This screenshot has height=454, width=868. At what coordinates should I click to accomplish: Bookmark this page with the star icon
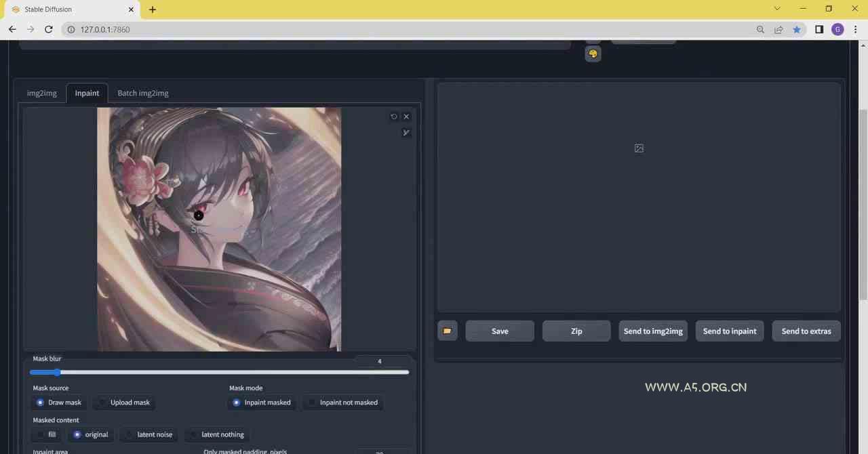797,30
